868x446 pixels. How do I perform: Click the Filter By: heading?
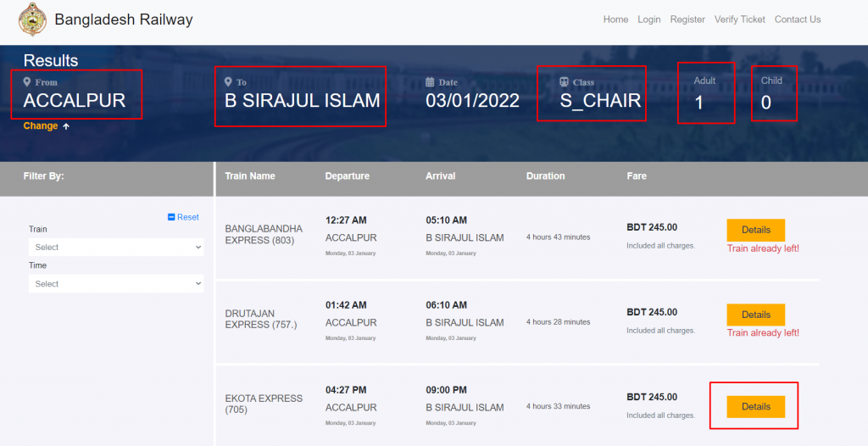[x=43, y=176]
